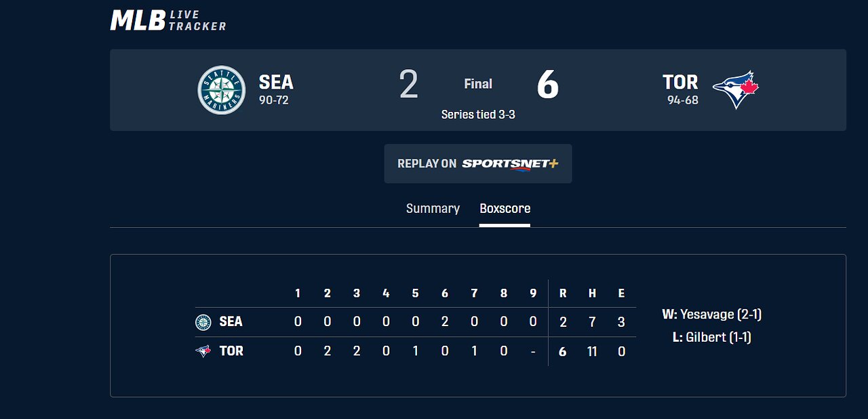The height and width of the screenshot is (419, 868).
Task: Click the small Blue Jays logo in linescore
Action: click(203, 351)
